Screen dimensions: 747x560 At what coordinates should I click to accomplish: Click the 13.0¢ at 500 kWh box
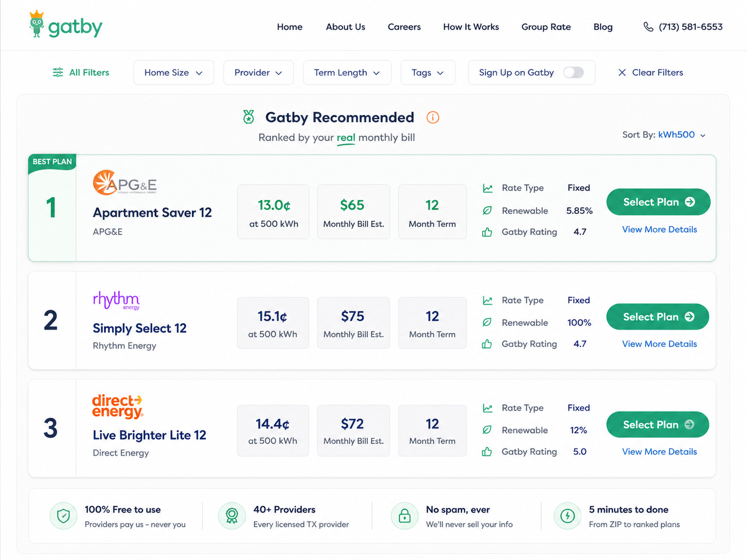coord(273,212)
